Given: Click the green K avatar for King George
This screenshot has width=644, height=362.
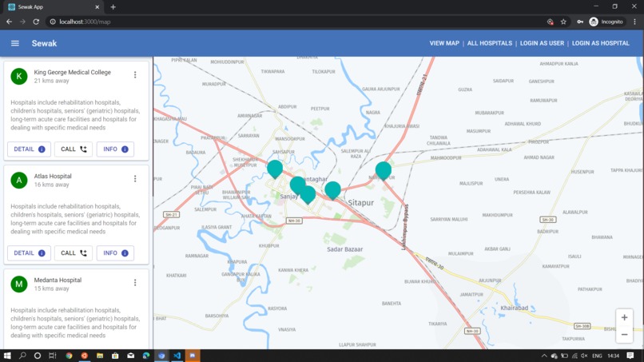Looking at the screenshot, I should [x=19, y=77].
